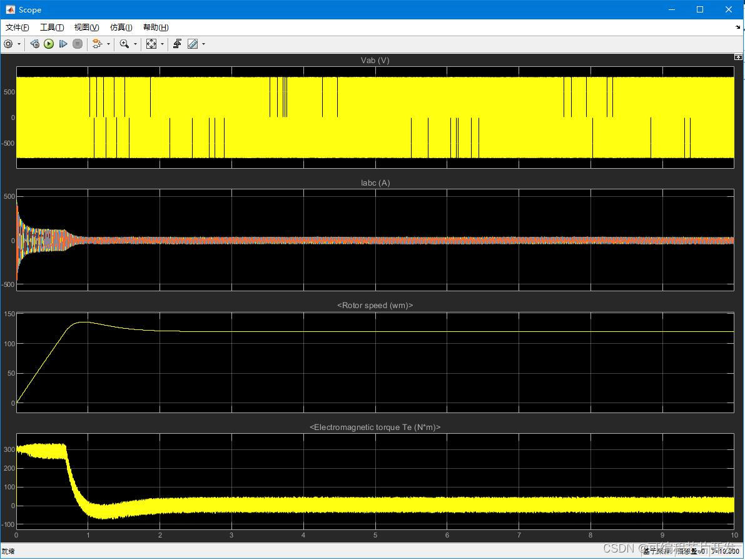This screenshot has height=560, width=745.
Task: Open the 工具(T) menu
Action: [x=52, y=27]
